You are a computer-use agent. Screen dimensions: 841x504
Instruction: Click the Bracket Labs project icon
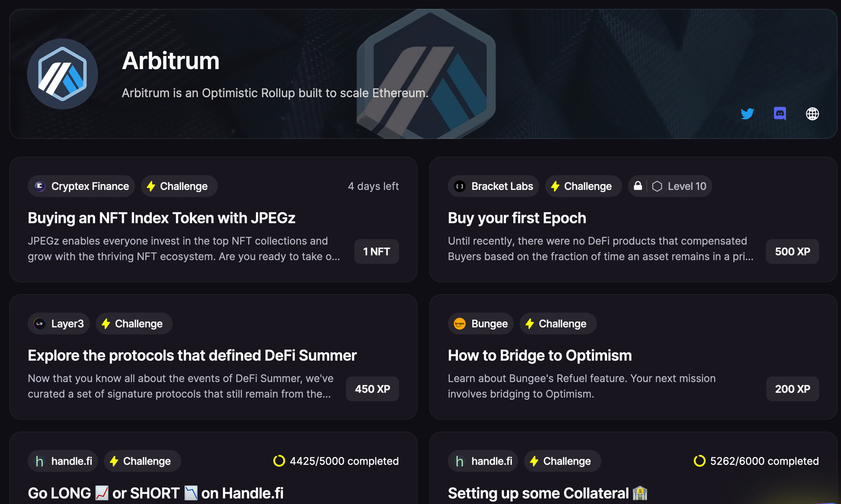(x=460, y=186)
